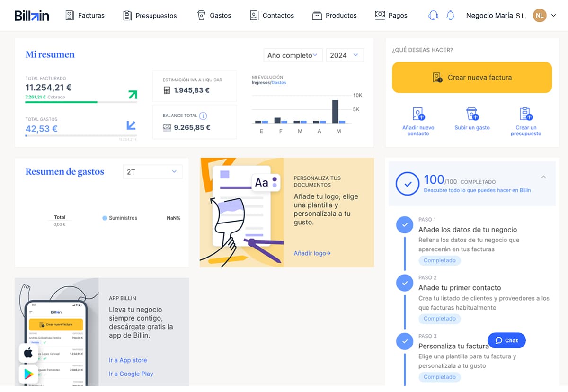The height and width of the screenshot is (392, 568).
Task: Click the Balance Total info icon
Action: 203,116
